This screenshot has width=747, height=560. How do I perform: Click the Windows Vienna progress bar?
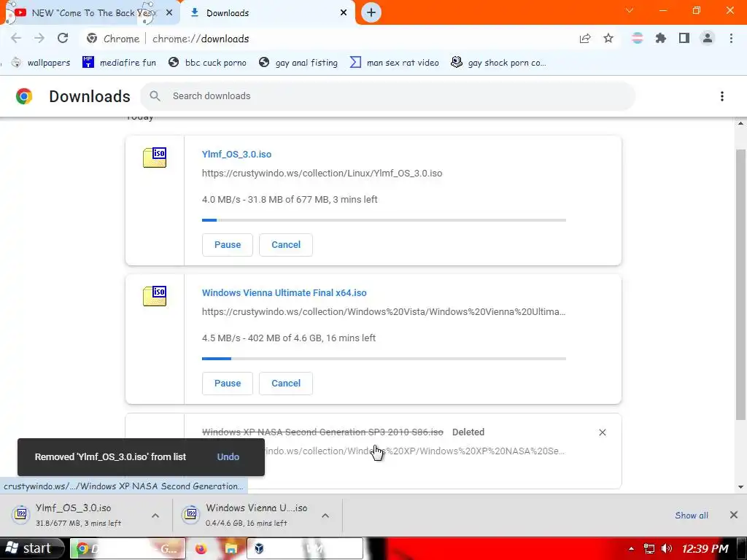[x=384, y=359]
